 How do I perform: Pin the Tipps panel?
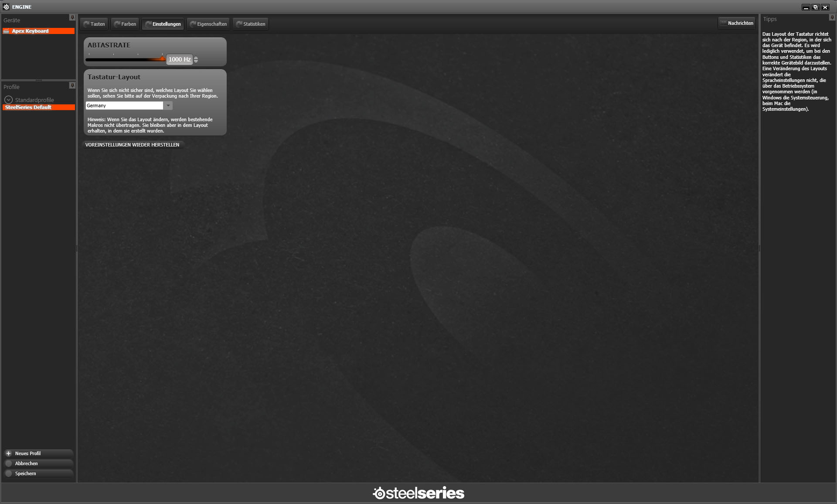click(832, 17)
